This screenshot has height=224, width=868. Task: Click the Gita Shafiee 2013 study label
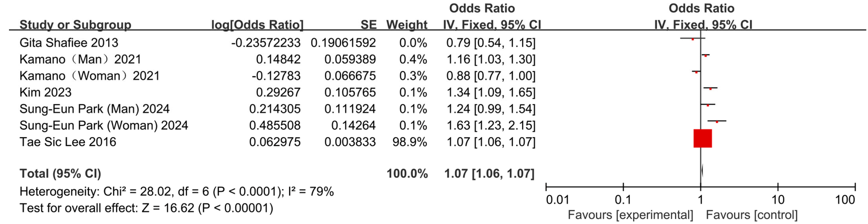[x=69, y=43]
